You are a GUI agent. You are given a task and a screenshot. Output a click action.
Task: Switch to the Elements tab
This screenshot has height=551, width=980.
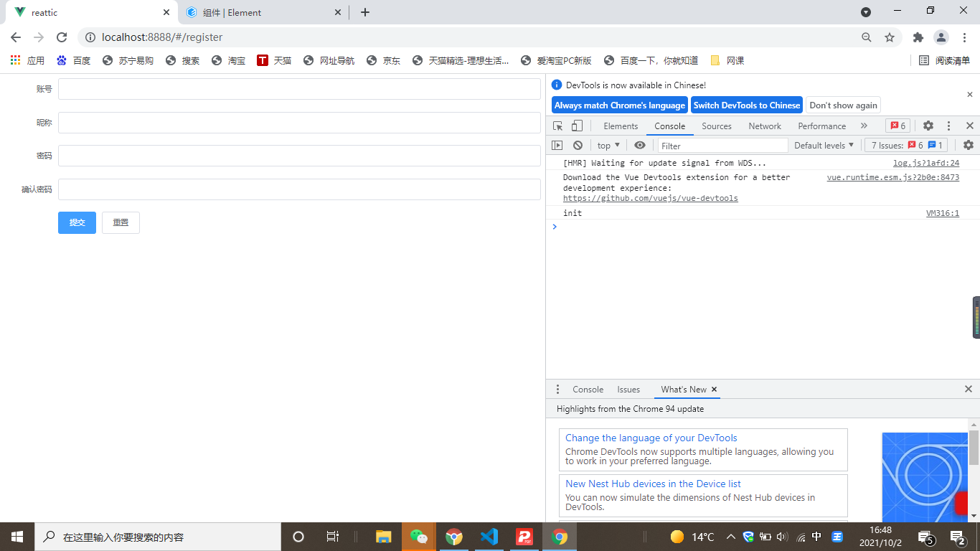(x=621, y=126)
